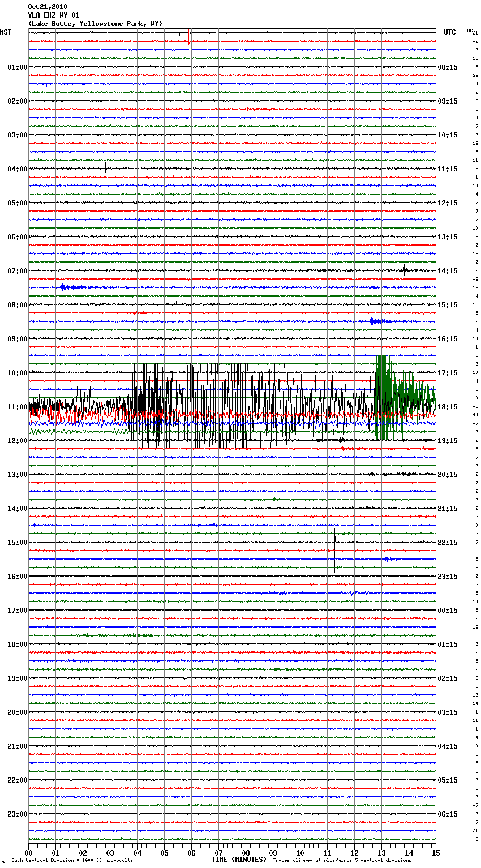Click the 19:15 UTC time label
Viewport: 481px width, 868px height.
(448, 441)
